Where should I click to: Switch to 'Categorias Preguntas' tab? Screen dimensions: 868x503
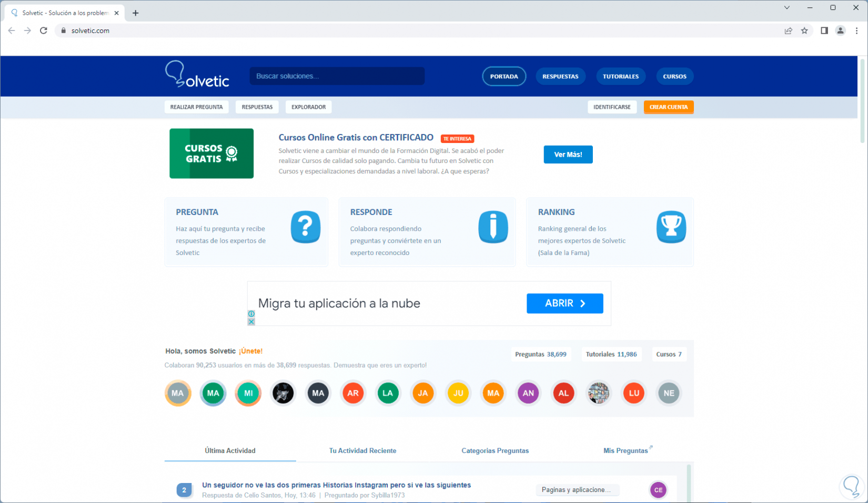click(495, 450)
